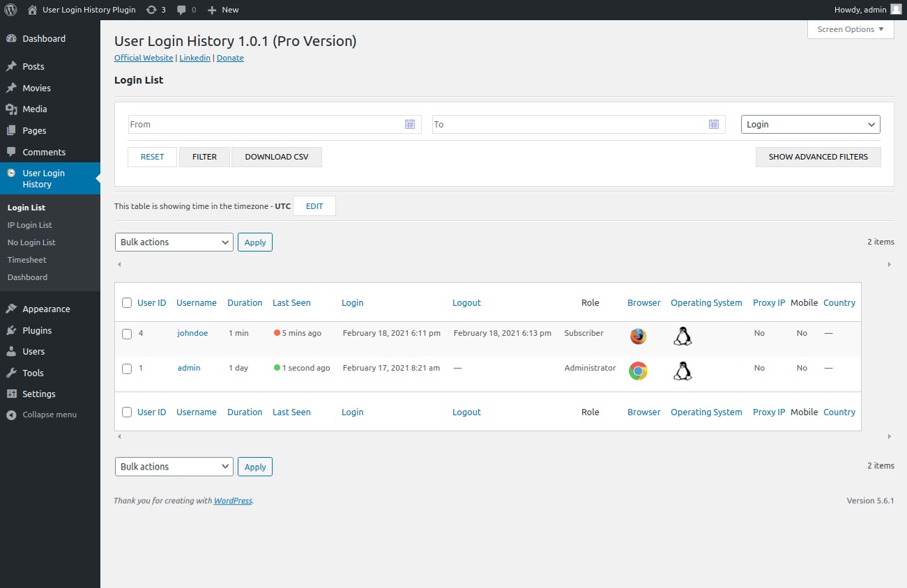Click the bottom Apply button
Image resolution: width=907 pixels, height=588 pixels.
(x=255, y=467)
